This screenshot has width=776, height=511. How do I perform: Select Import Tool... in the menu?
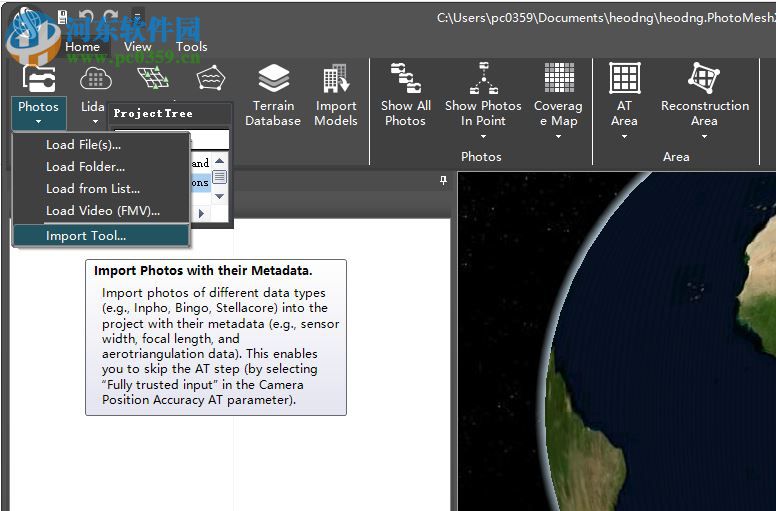(x=86, y=236)
